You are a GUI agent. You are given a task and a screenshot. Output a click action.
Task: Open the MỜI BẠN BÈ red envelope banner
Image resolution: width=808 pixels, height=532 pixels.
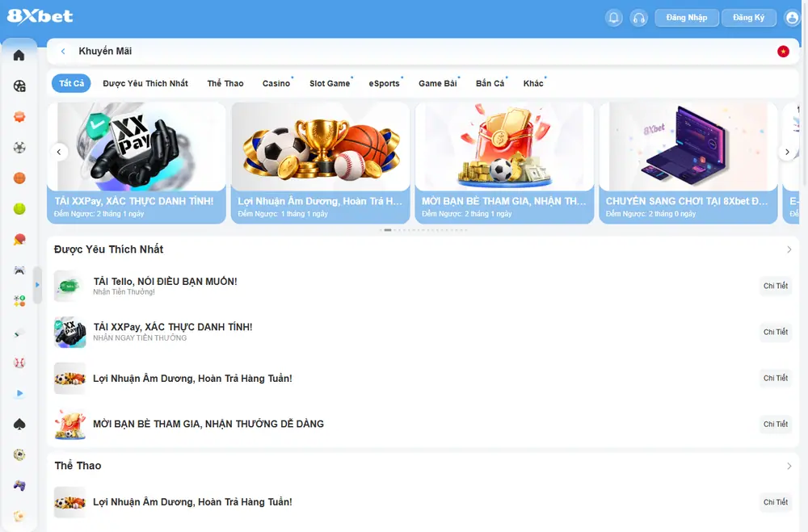pyautogui.click(x=504, y=163)
